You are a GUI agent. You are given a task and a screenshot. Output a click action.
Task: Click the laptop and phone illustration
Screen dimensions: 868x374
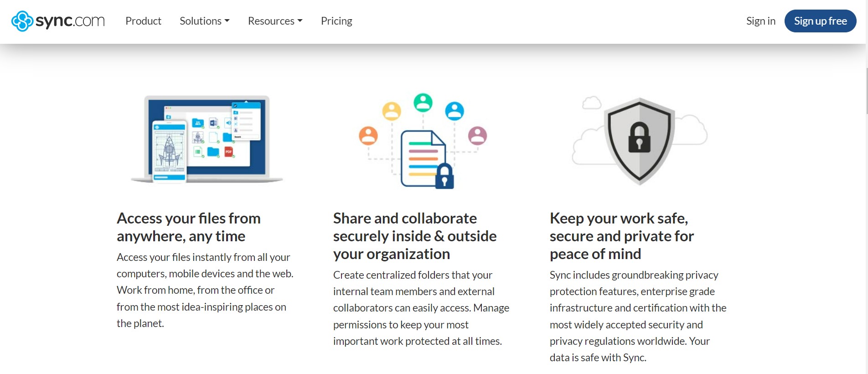coord(207,139)
